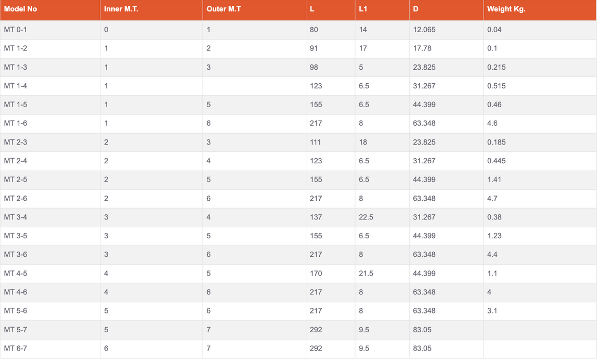The height and width of the screenshot is (364, 600).
Task: Select the MT 4-5 model entry
Action: coord(15,273)
